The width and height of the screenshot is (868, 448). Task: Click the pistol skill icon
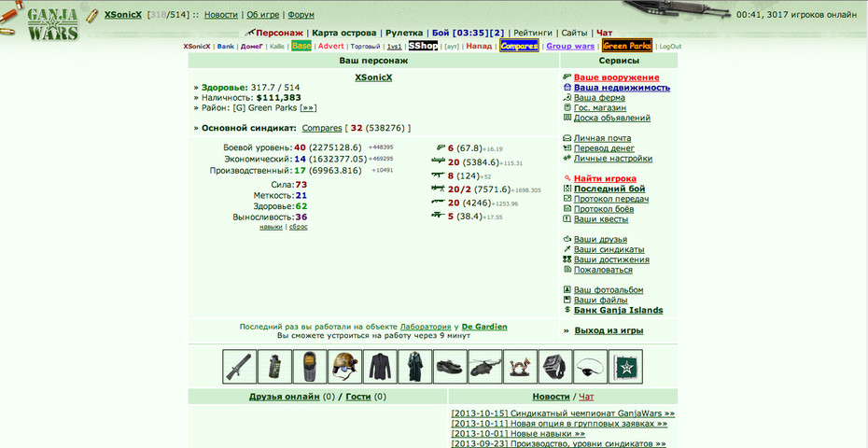tap(441, 147)
